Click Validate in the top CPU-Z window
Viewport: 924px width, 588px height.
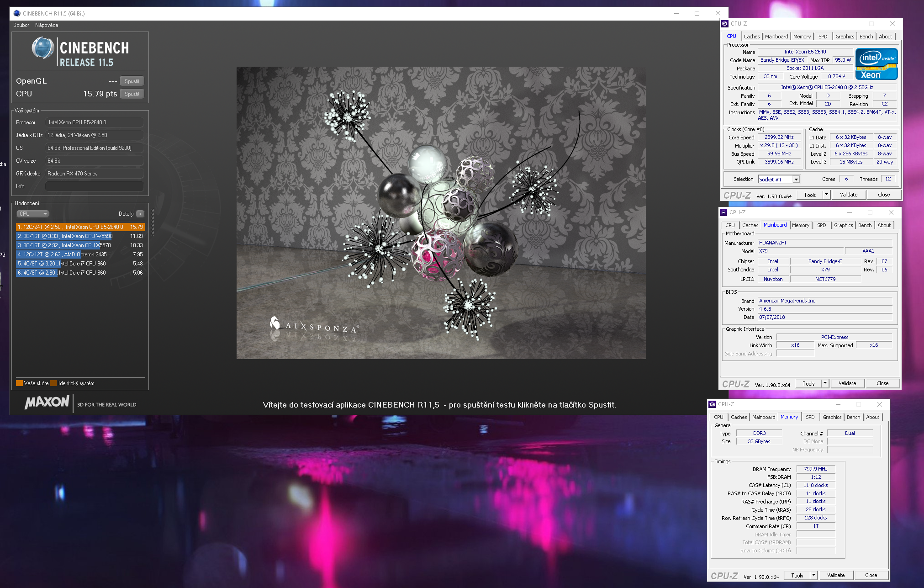click(x=849, y=195)
